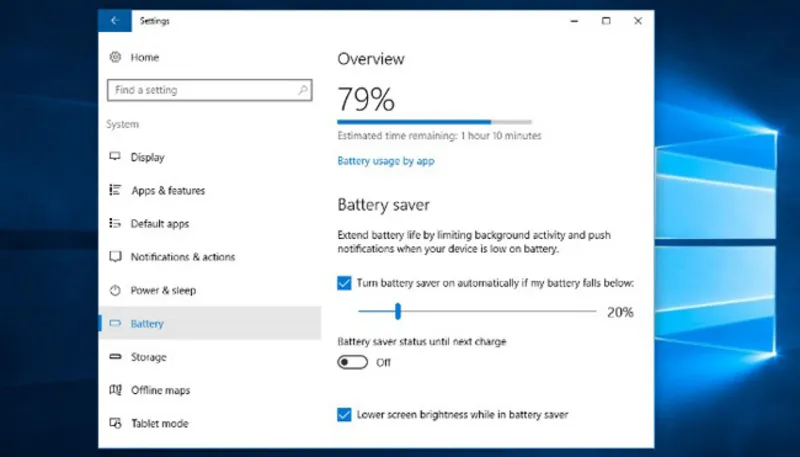The height and width of the screenshot is (457, 800).
Task: Uncheck turn battery saver on automatically
Action: pyautogui.click(x=344, y=283)
